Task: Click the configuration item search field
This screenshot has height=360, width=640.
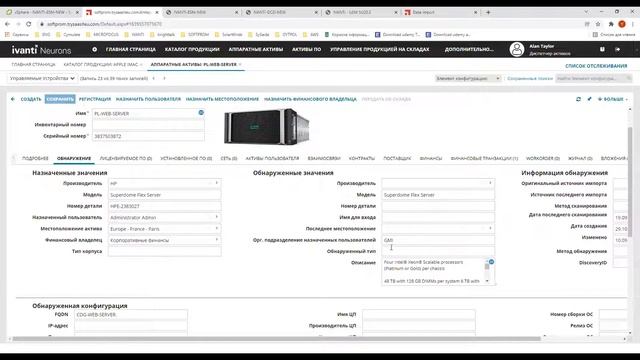Action: 593,78
